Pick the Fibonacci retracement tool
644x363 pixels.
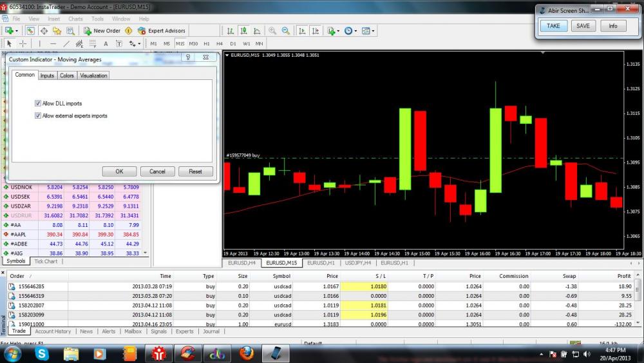(93, 44)
